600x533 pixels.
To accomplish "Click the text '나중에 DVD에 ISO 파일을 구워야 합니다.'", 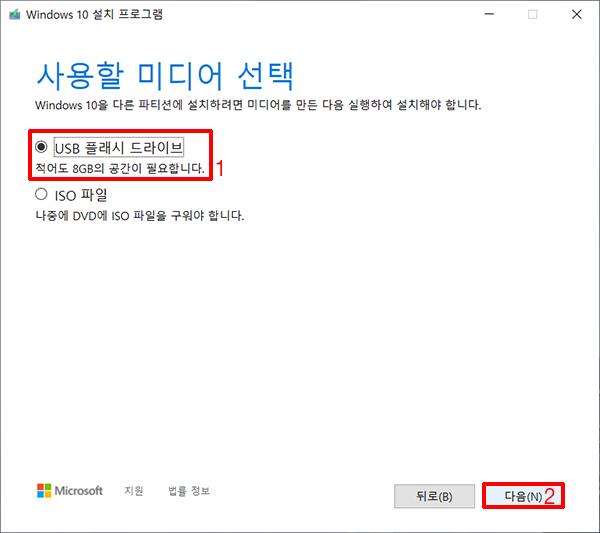I will [140, 216].
